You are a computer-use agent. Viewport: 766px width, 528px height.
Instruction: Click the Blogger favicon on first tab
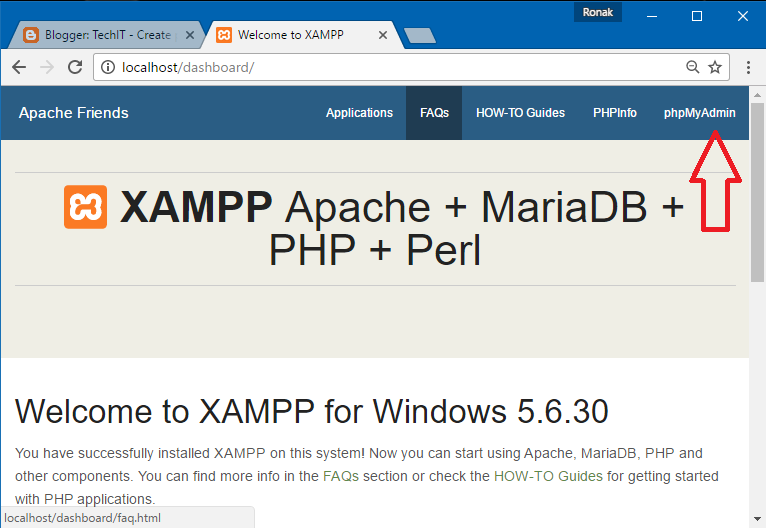click(31, 35)
